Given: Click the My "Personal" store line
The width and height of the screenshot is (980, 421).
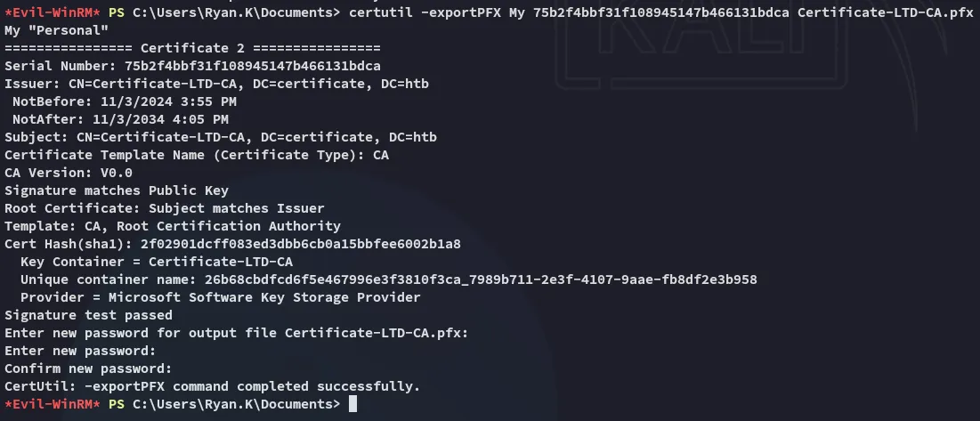Looking at the screenshot, I should point(56,30).
